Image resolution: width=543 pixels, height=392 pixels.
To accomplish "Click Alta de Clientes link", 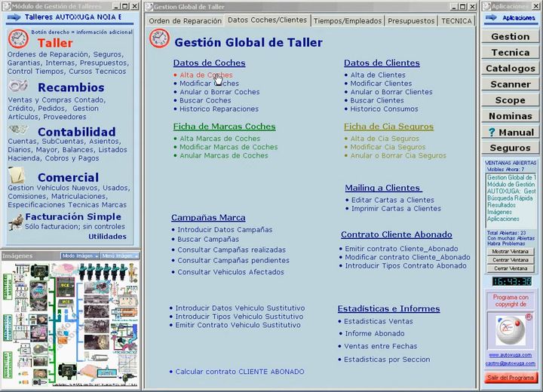I will 378,75.
